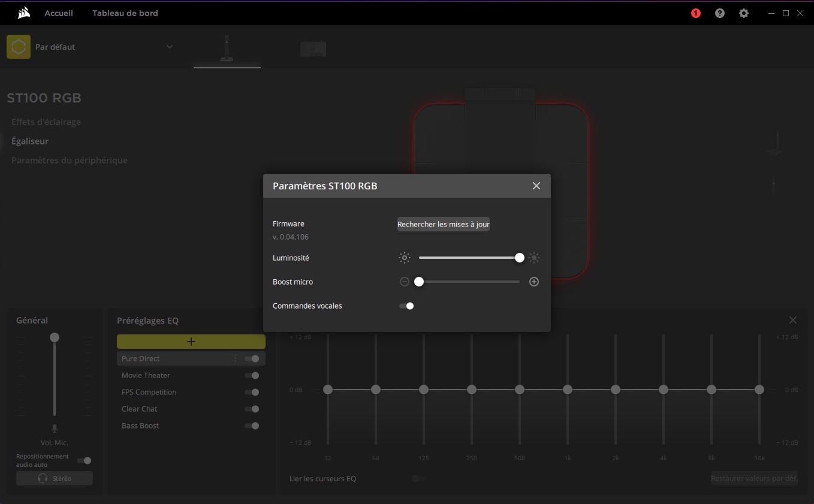Click the high brightness sun icon
814x504 pixels.
click(x=534, y=258)
